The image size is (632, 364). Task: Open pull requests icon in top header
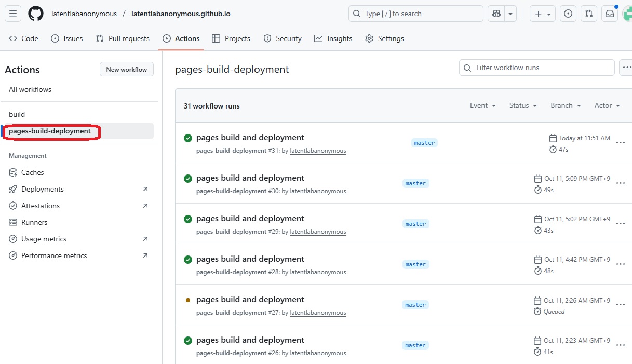coord(589,14)
